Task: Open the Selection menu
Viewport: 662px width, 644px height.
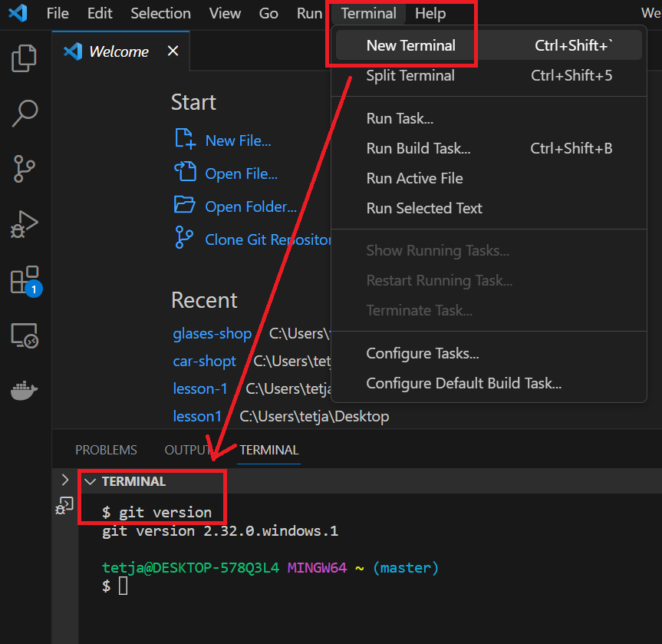Action: (160, 14)
